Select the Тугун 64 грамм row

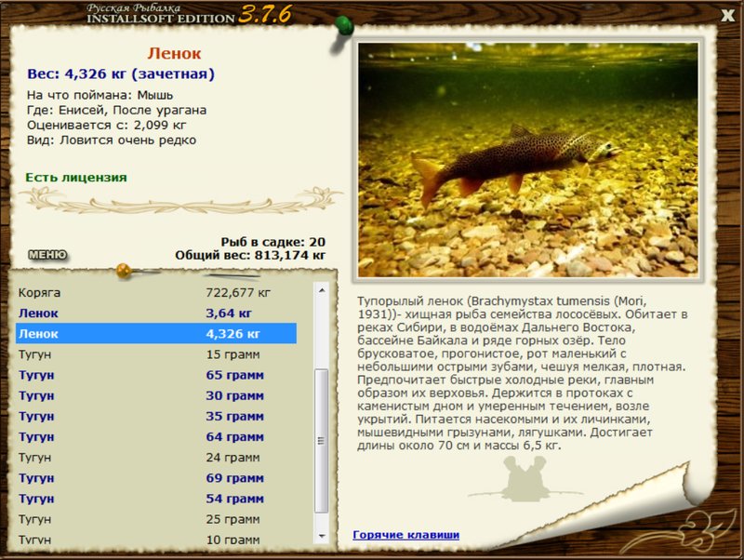pos(156,437)
